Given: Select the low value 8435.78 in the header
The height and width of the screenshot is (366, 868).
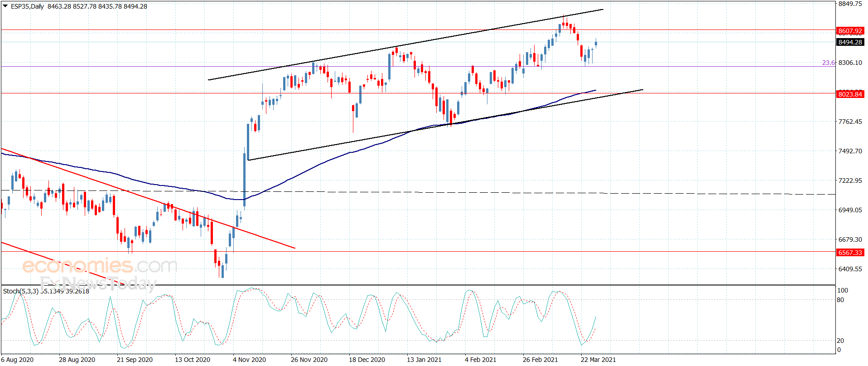Looking at the screenshot, I should point(110,6).
